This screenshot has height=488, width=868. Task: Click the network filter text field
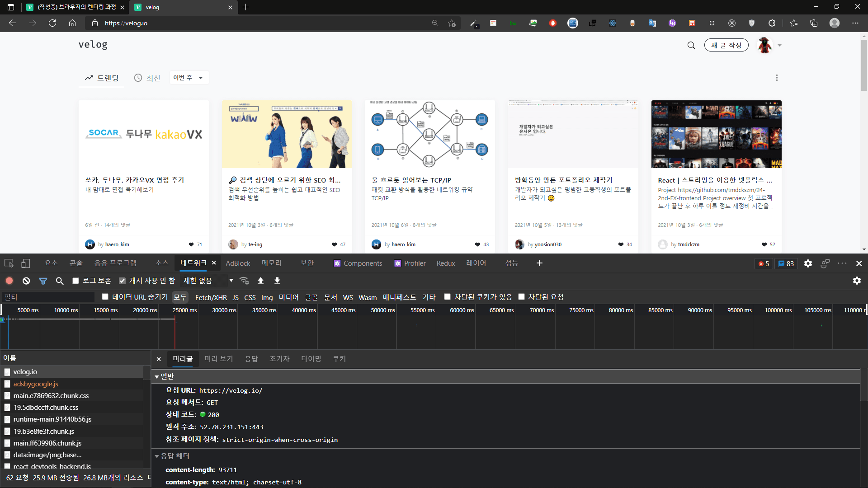47,297
